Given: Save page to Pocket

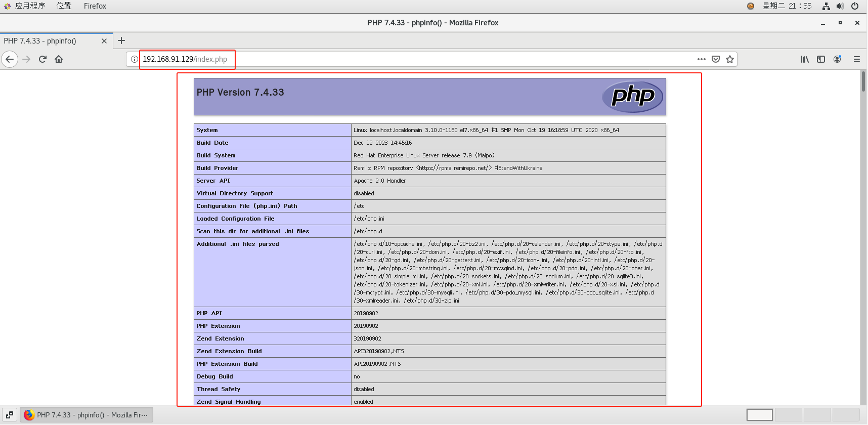Looking at the screenshot, I should pyautogui.click(x=715, y=59).
